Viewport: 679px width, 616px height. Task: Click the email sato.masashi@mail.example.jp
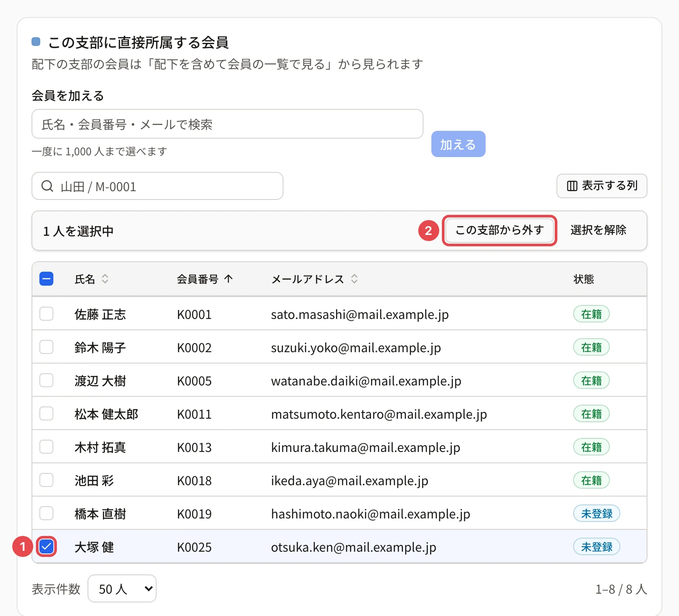point(360,315)
